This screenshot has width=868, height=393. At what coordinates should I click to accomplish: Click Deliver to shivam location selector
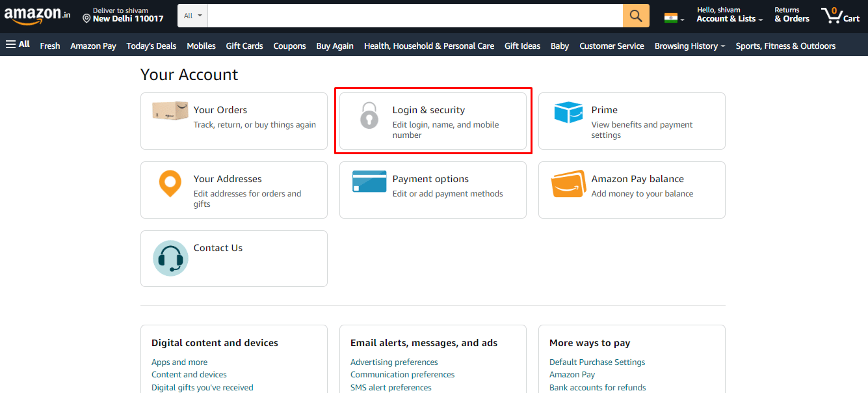123,15
